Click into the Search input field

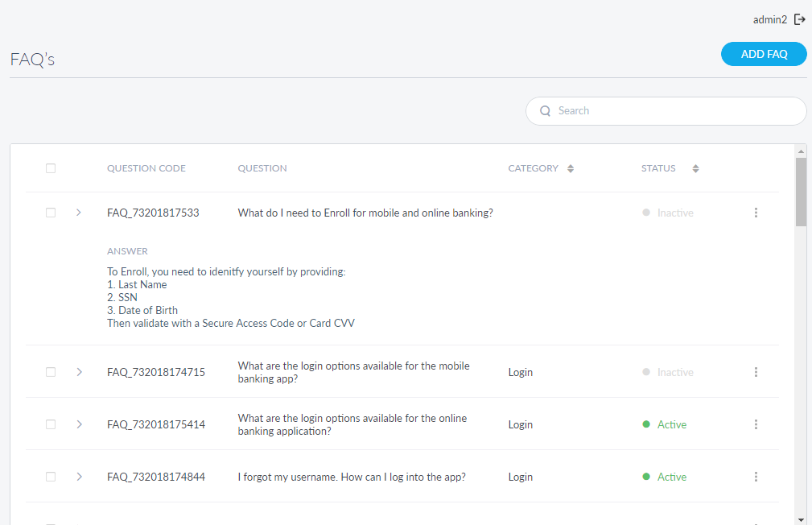click(x=676, y=111)
